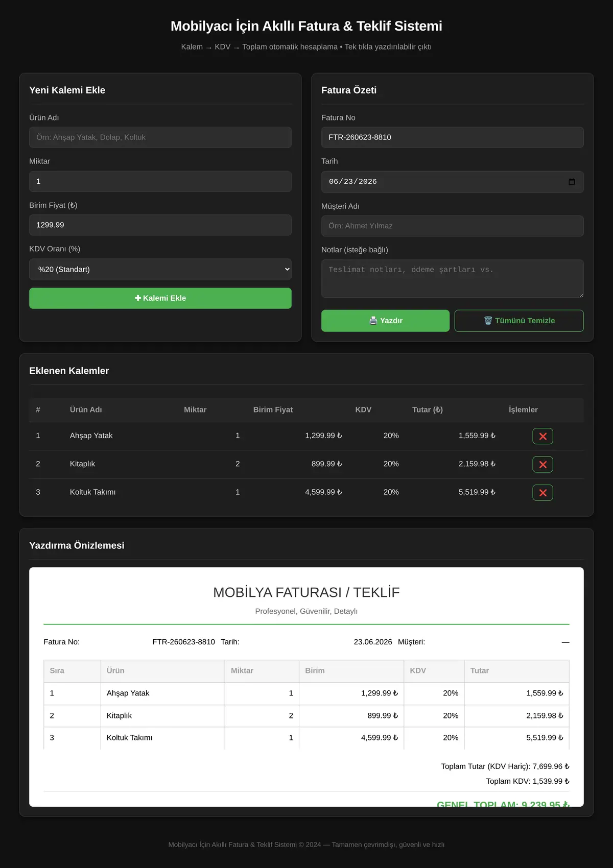Click the Yazdırma Önizlemesi heading
This screenshot has width=613, height=868.
pyautogui.click(x=77, y=545)
